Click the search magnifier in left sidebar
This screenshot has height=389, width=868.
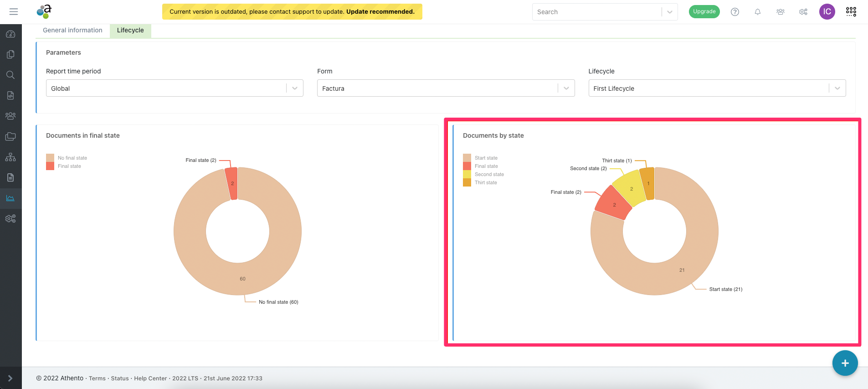coord(10,75)
